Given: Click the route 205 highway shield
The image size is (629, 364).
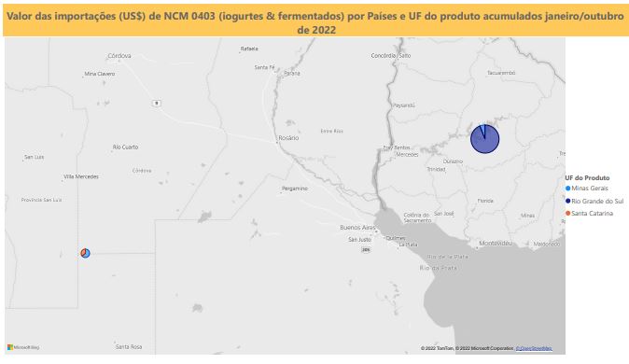Looking at the screenshot, I should (366, 249).
